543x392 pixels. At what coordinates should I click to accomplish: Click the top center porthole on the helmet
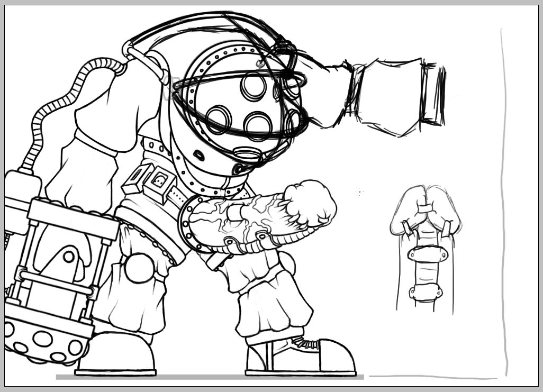(253, 86)
